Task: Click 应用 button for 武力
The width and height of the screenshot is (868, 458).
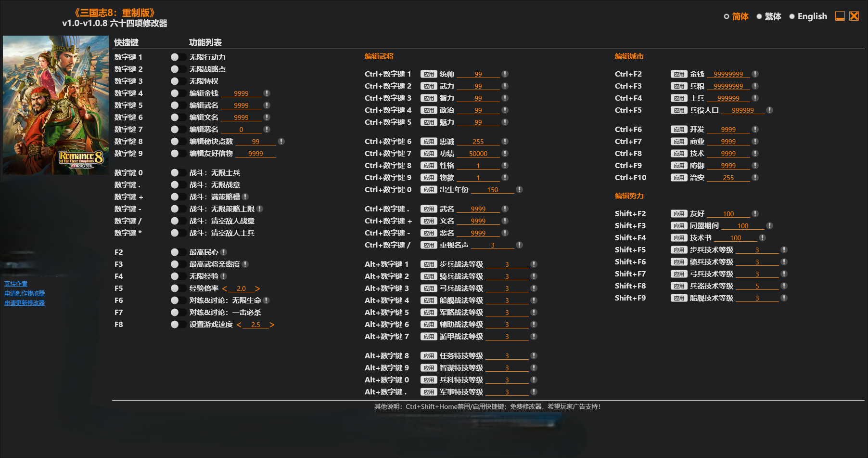Action: click(x=428, y=86)
